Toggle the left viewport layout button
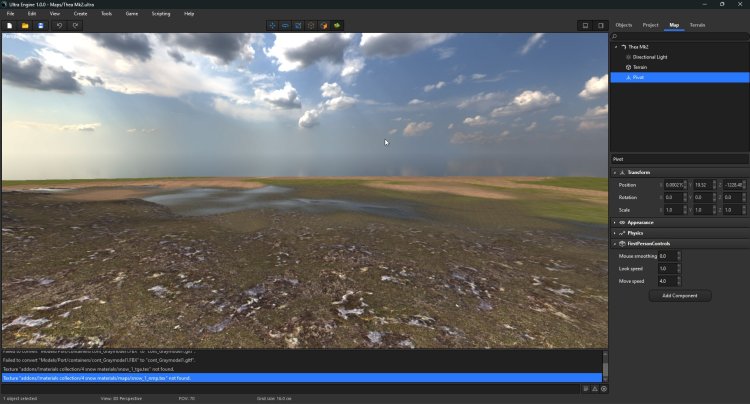 click(585, 25)
